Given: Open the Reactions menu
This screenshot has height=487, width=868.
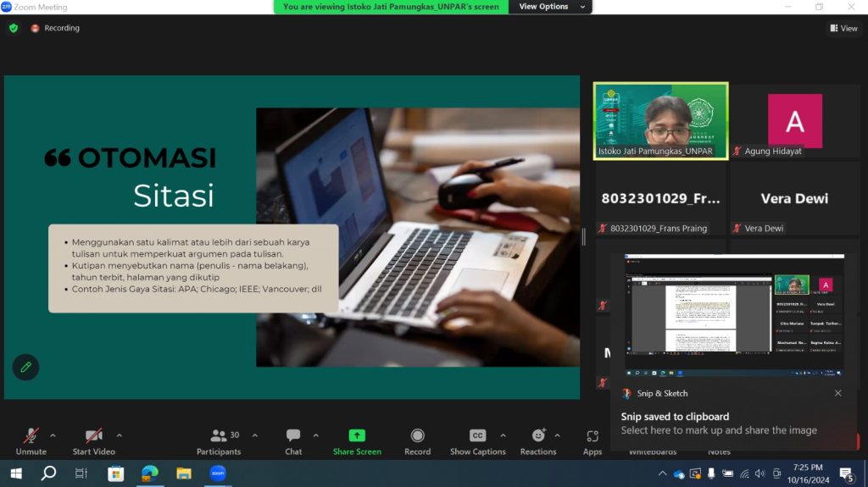Looking at the screenshot, I should pos(538,441).
